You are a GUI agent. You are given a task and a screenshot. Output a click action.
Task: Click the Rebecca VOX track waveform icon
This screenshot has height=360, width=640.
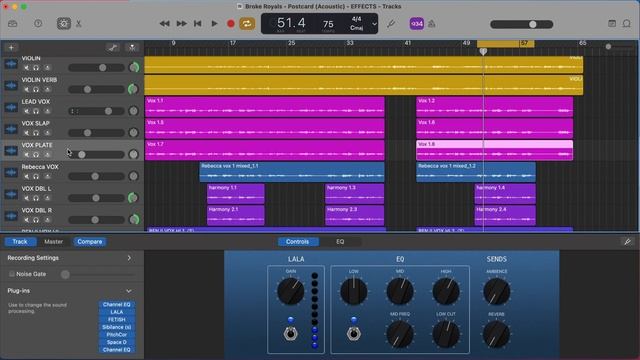11,173
